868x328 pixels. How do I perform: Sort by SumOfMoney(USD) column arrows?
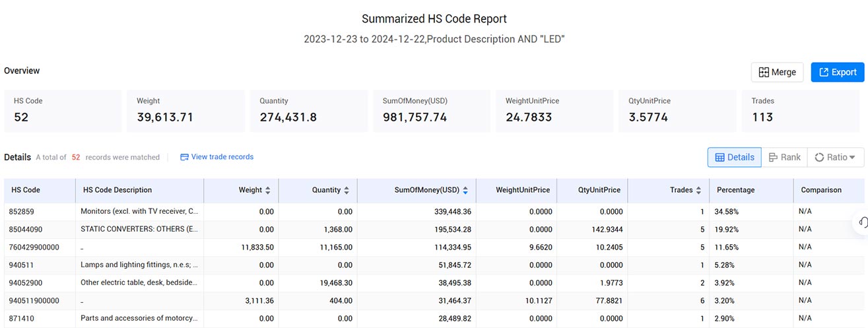coord(465,190)
